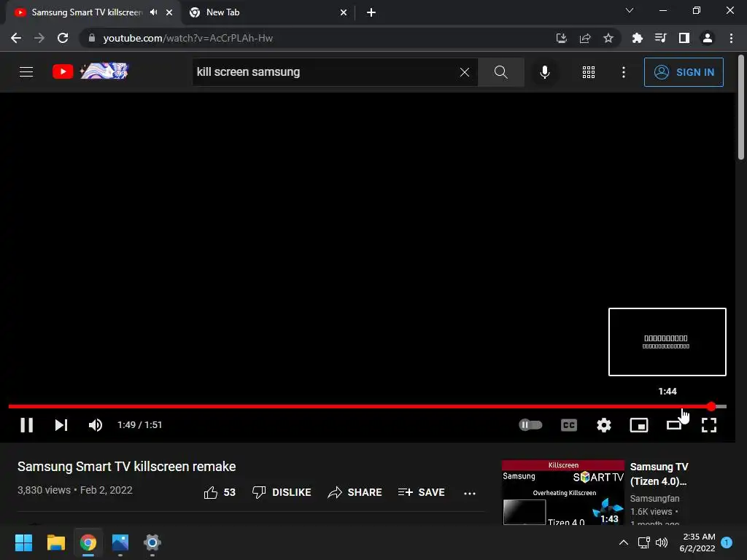This screenshot has height=560, width=747.
Task: Open Settings app from taskbar
Action: (152, 542)
